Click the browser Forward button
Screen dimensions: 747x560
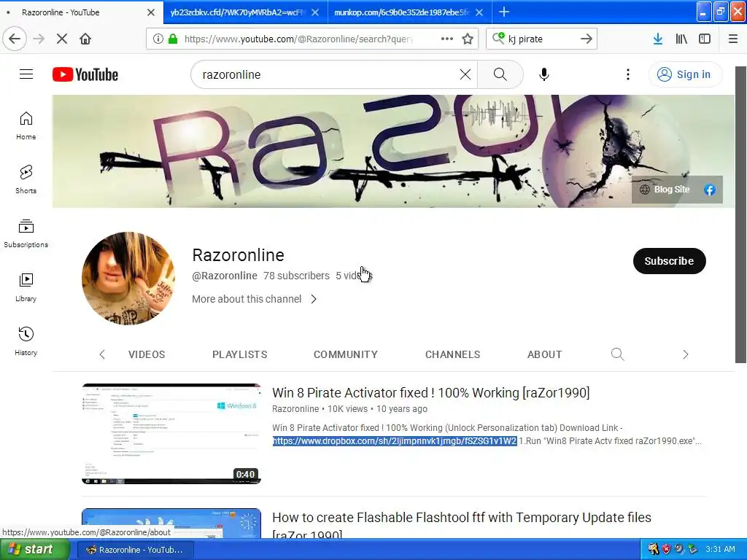click(39, 39)
